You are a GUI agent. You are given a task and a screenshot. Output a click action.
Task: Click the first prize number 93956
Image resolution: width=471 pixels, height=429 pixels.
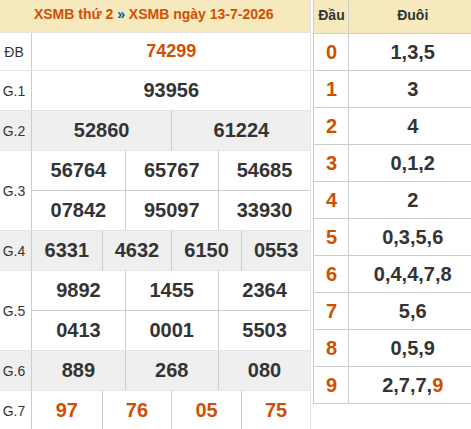[171, 90]
